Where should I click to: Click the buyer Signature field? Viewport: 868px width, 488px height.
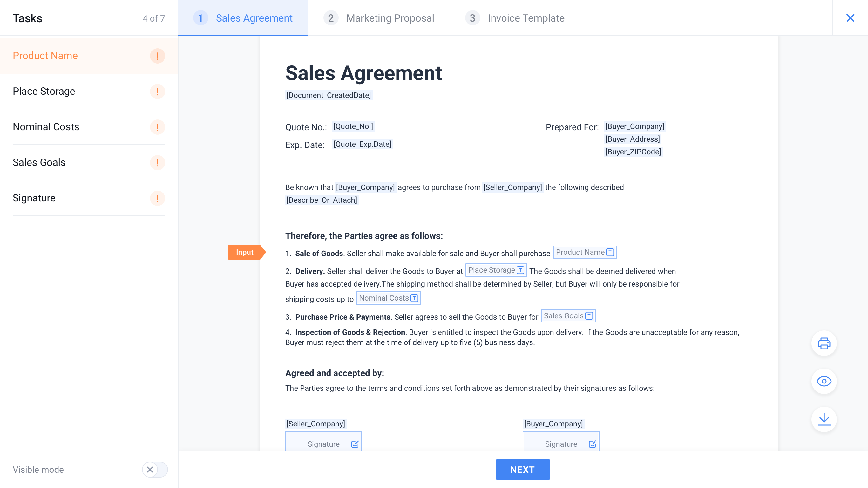[x=561, y=444]
